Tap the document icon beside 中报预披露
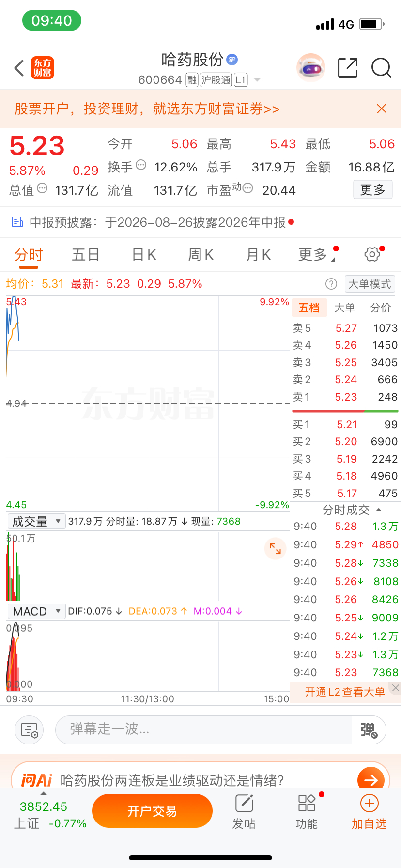 tap(17, 222)
